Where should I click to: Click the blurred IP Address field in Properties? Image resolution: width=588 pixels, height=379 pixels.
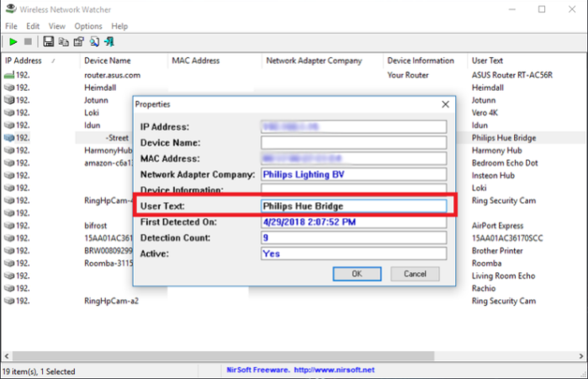click(353, 127)
